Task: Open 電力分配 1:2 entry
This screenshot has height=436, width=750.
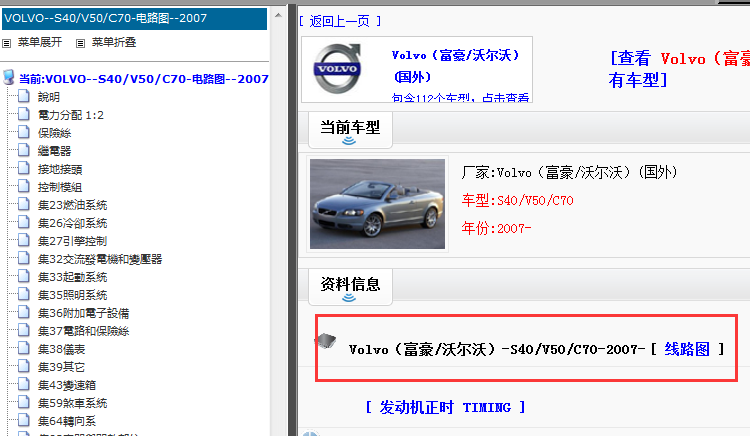Action: click(71, 115)
